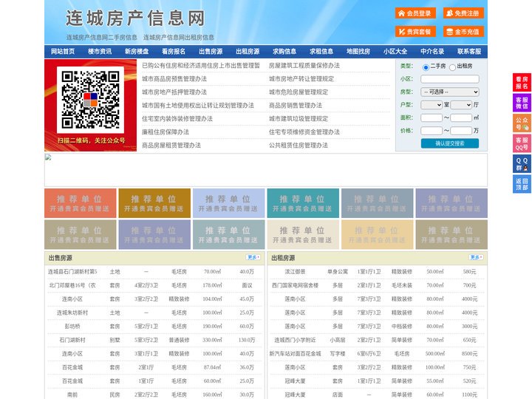Image resolution: width=532 pixels, height=399 pixels.
Task: Open rental listing 连城西门小学附近
Action: click(295, 340)
